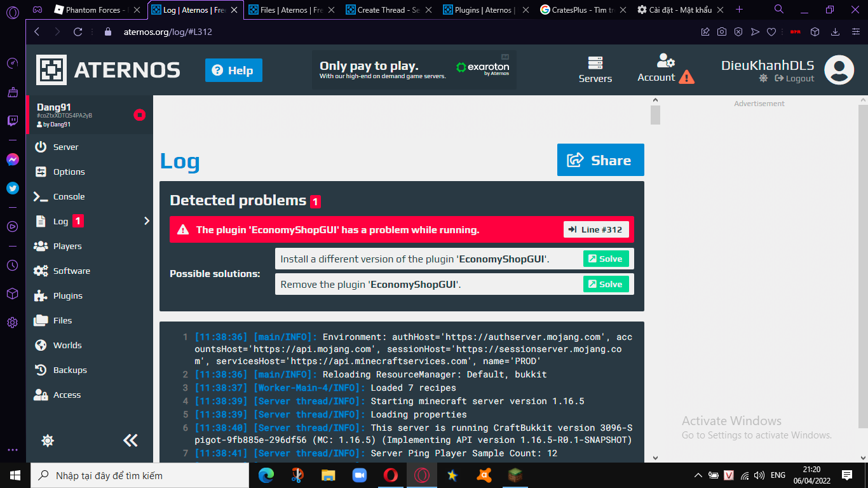The image size is (868, 488).
Task: Click the log page scrollbar thumb
Action: pyautogui.click(x=656, y=115)
